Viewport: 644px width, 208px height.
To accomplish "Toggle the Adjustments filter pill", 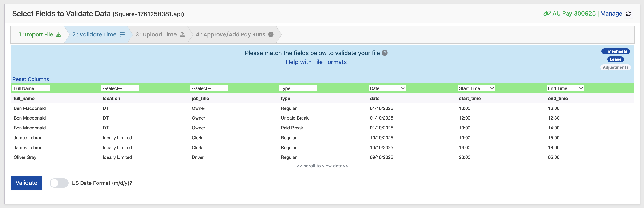I will pos(615,67).
